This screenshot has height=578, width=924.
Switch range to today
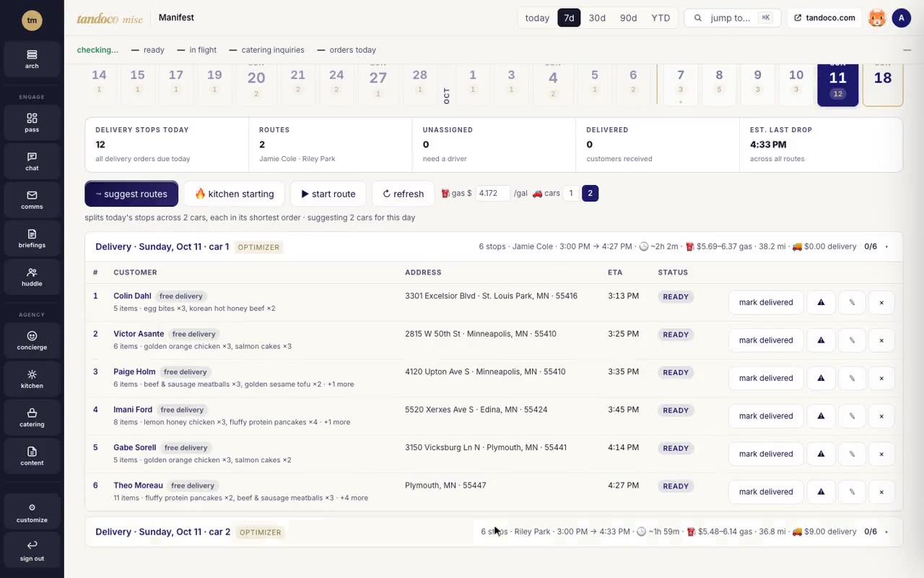click(x=537, y=18)
